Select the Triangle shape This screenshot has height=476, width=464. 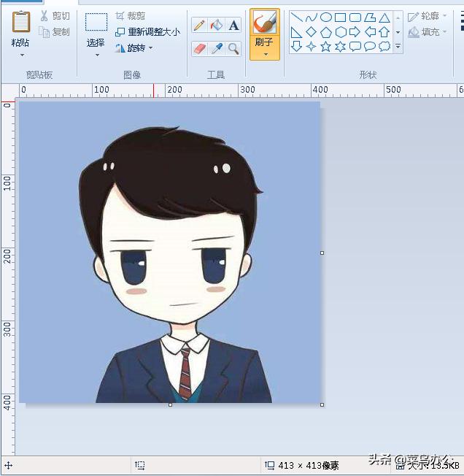(384, 18)
